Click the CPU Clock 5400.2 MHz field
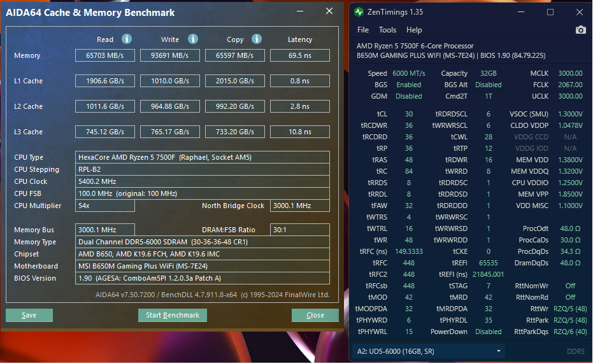This screenshot has width=593, height=364. (203, 181)
